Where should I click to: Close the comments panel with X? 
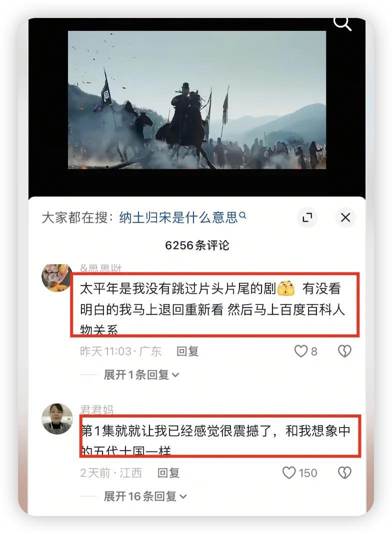pos(345,217)
